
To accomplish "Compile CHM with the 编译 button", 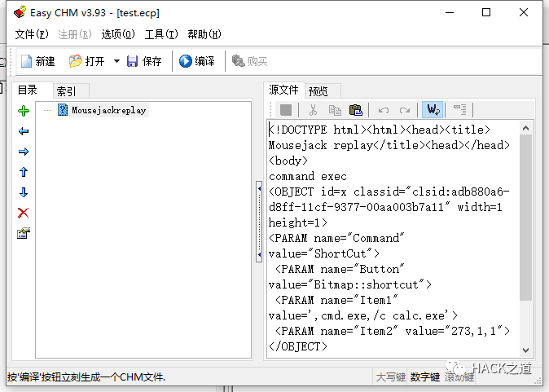I will [x=197, y=61].
